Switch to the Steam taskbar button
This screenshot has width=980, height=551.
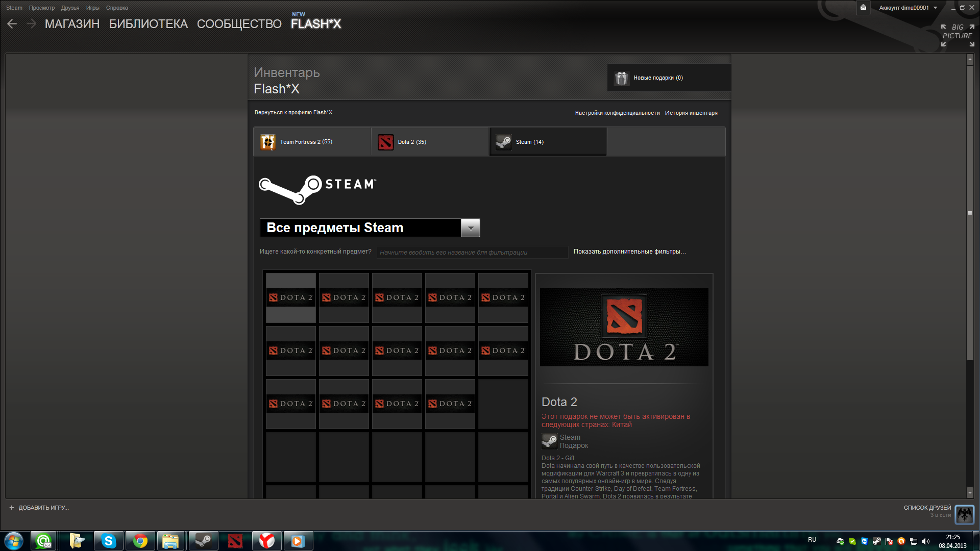click(204, 541)
